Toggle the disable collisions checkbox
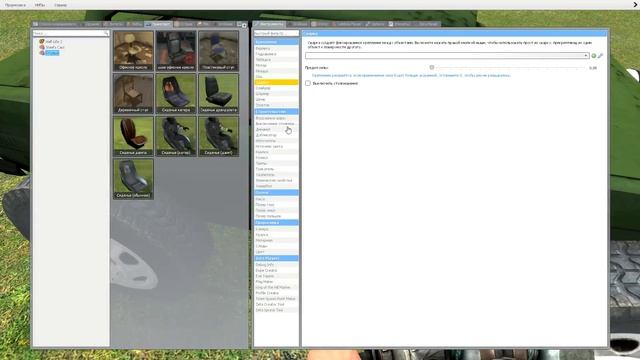The image size is (640, 360). pos(308,83)
